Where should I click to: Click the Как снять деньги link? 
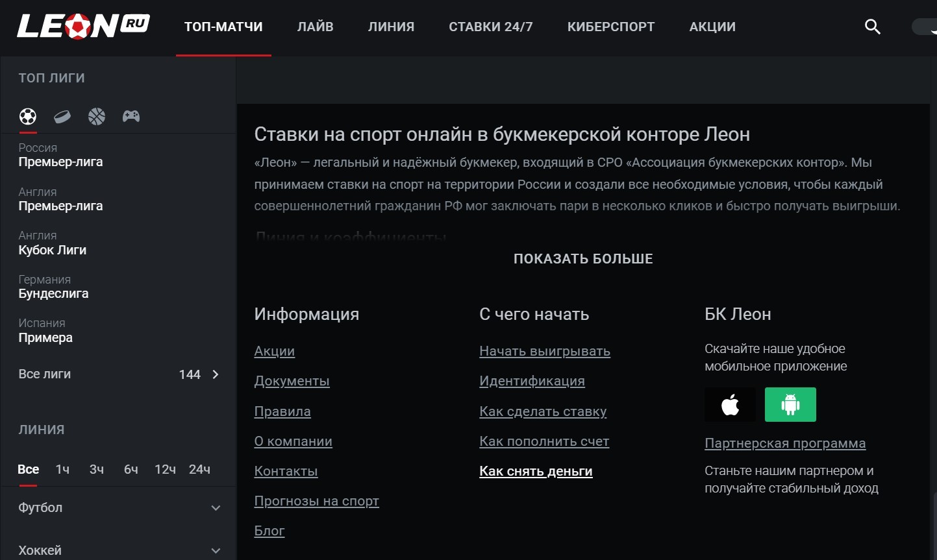(x=536, y=471)
